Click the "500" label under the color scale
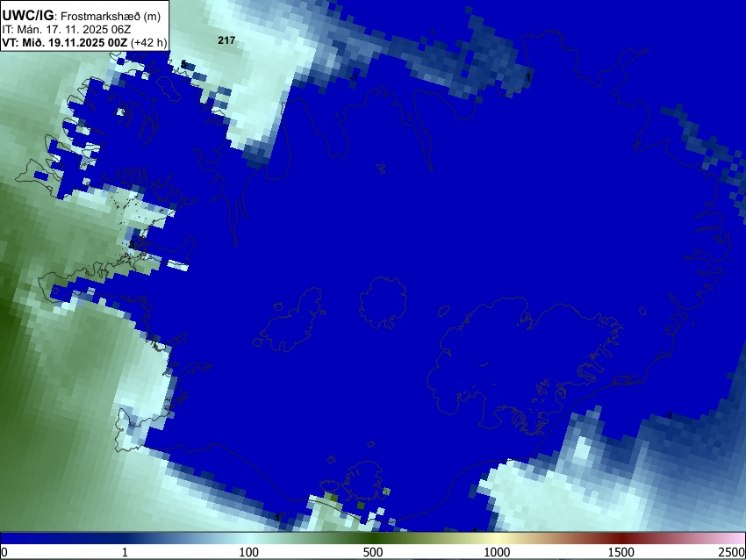Screen dimensions: 746x560 click(x=373, y=552)
